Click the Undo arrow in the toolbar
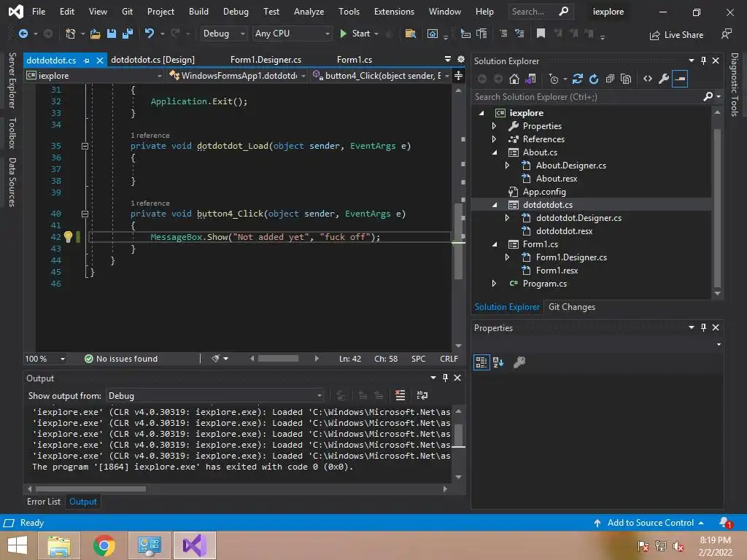 (x=150, y=34)
